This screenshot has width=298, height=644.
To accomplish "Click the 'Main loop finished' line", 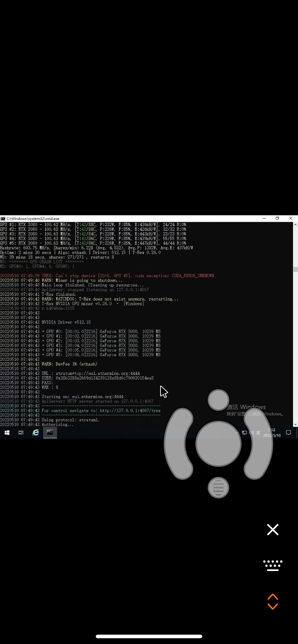I will (x=72, y=285).
